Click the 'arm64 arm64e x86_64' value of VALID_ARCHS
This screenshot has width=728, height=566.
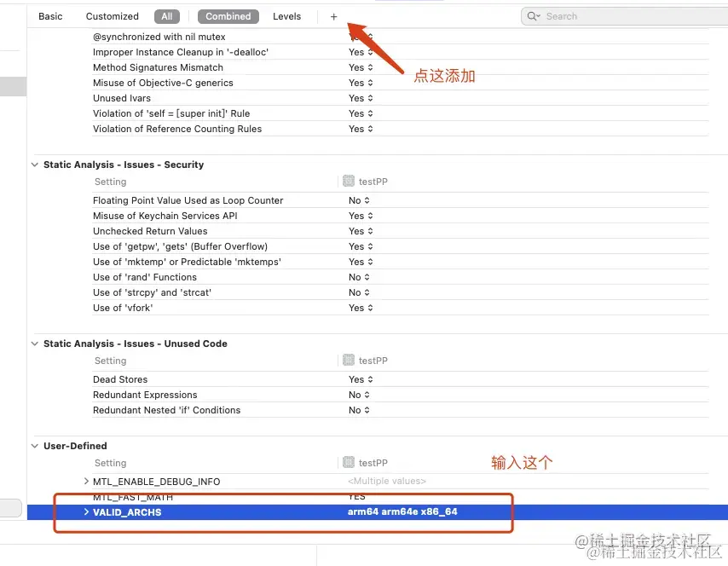pos(402,511)
